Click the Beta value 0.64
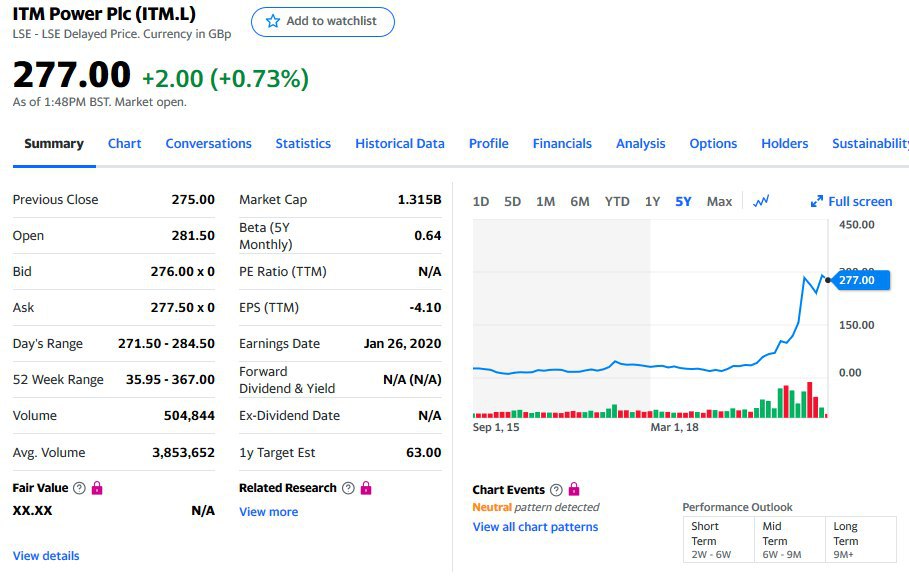The image size is (909, 578). (428, 235)
